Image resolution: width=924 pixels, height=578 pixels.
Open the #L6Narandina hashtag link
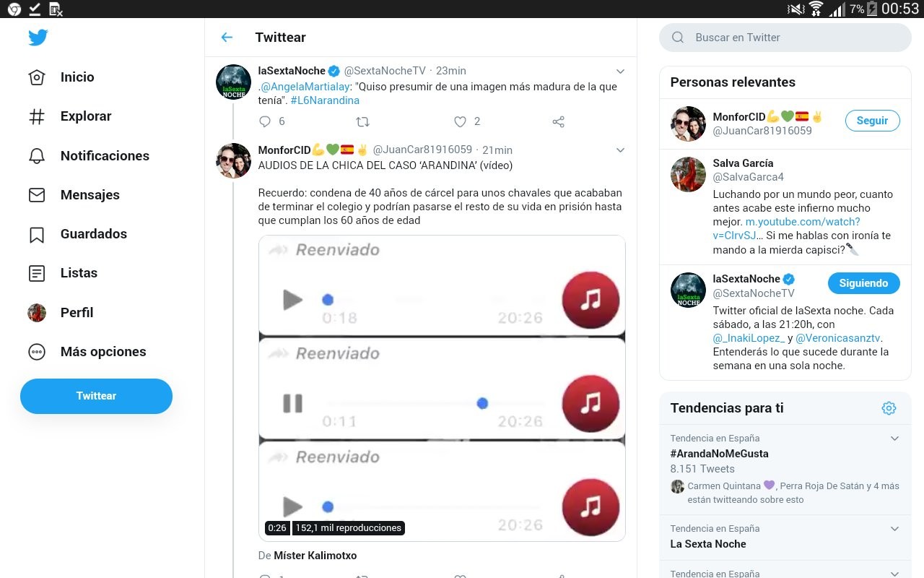[x=325, y=100]
